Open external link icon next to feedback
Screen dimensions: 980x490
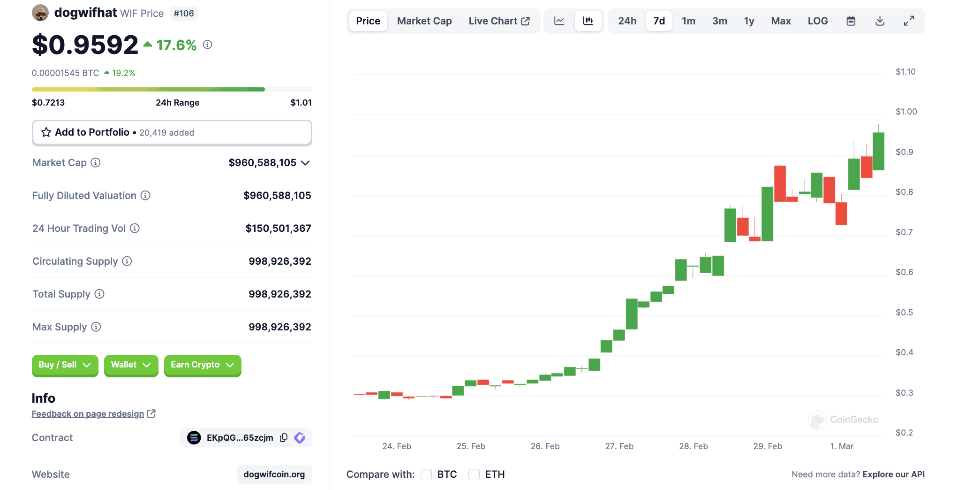[151, 413]
